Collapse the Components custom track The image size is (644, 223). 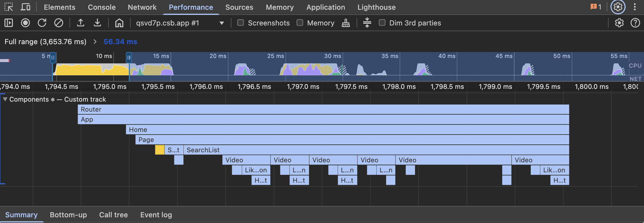[x=5, y=99]
